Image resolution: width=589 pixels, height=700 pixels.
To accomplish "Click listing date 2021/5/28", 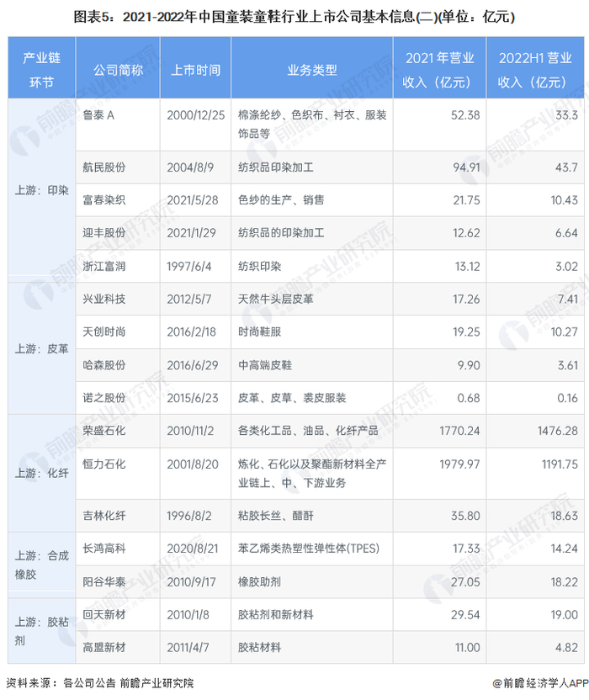I will 193,200.
